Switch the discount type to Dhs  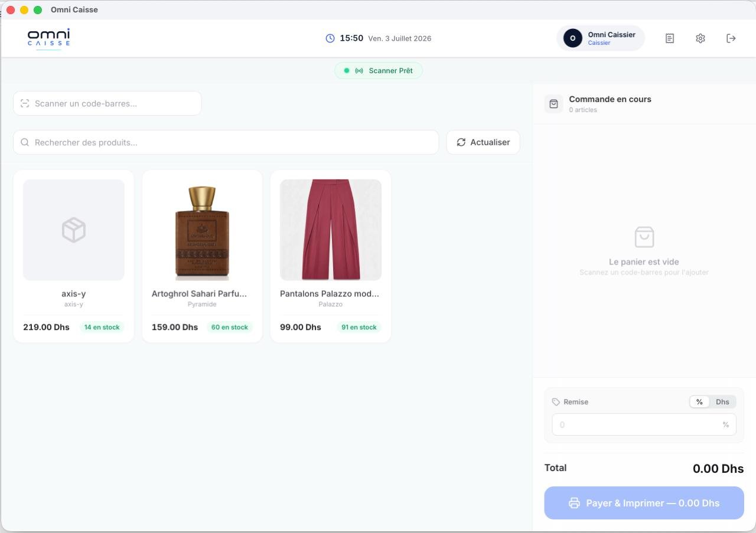click(722, 402)
